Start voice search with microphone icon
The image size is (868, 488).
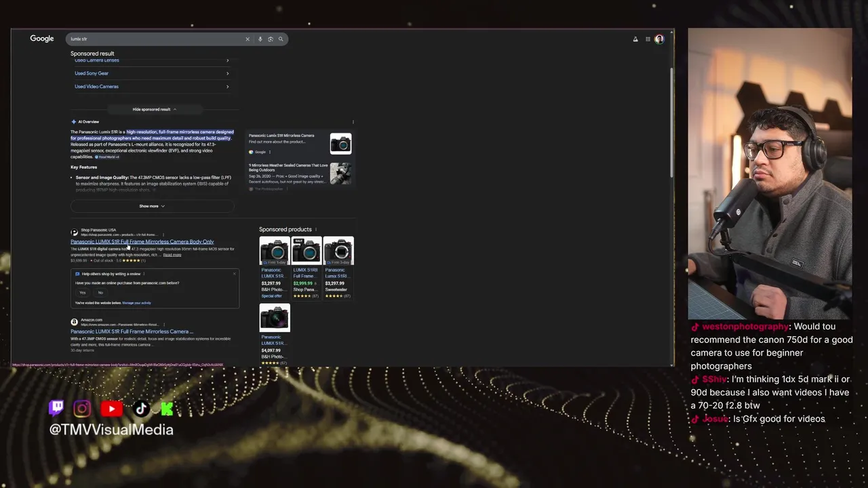pyautogui.click(x=260, y=39)
